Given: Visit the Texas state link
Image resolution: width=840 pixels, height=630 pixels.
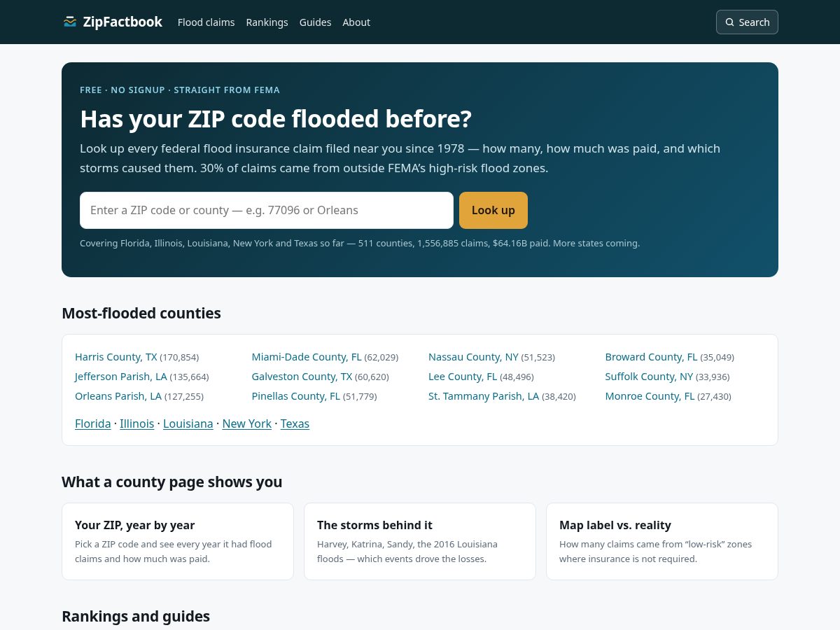Looking at the screenshot, I should click(295, 423).
